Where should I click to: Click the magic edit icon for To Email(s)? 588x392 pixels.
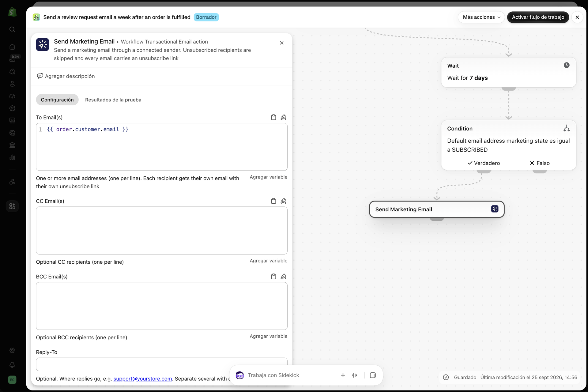284,117
